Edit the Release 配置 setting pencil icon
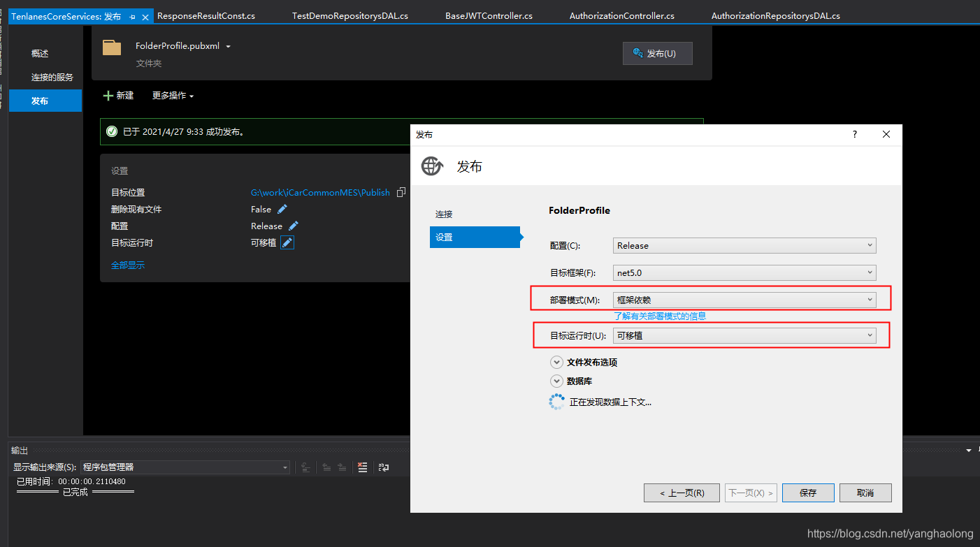The height and width of the screenshot is (547, 980). click(x=292, y=226)
